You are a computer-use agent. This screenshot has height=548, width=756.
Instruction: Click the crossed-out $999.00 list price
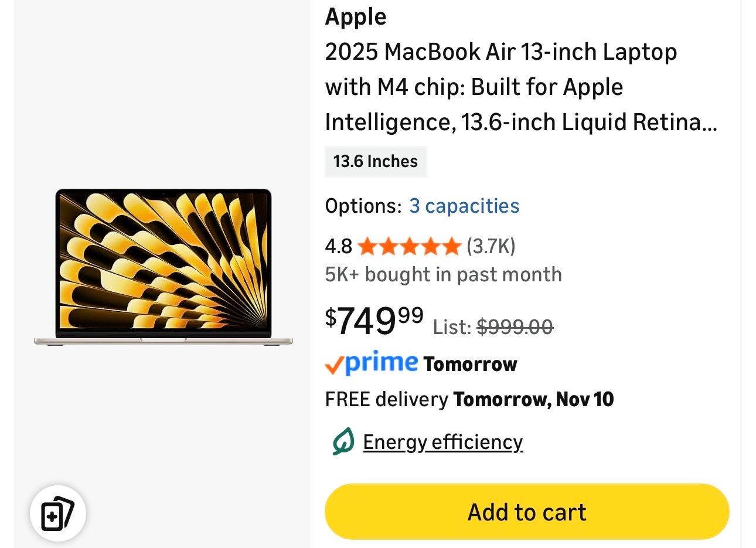[515, 326]
